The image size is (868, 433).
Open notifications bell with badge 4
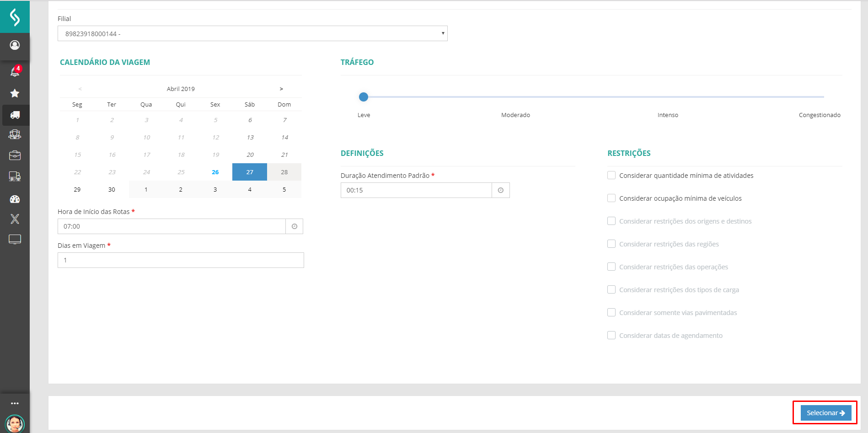(15, 71)
